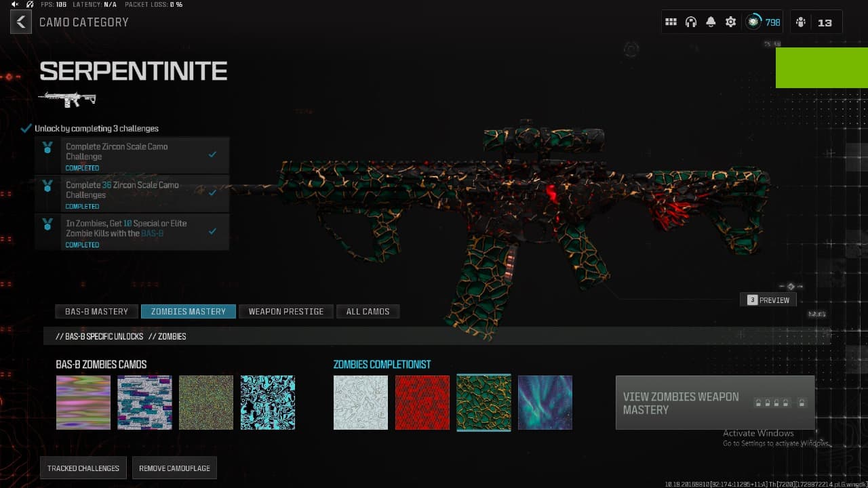Click the // BAS-B Specific Unlocks breadcrumb
The width and height of the screenshot is (868, 488).
(x=100, y=336)
